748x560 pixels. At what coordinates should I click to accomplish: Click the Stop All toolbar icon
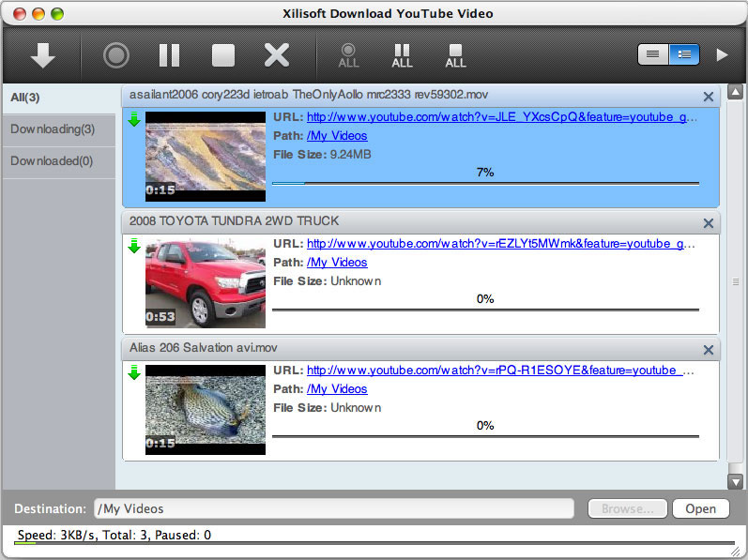[x=455, y=55]
